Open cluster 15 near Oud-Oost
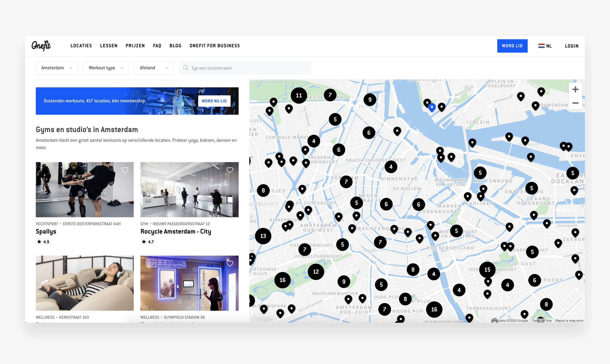 (487, 270)
